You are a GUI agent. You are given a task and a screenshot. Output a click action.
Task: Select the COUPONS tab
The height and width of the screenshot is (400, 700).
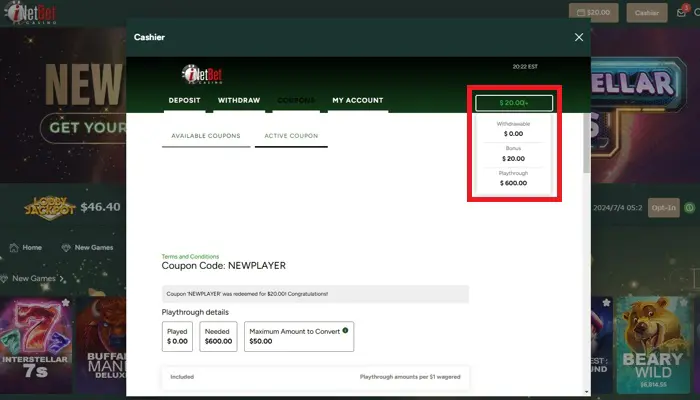[296, 100]
